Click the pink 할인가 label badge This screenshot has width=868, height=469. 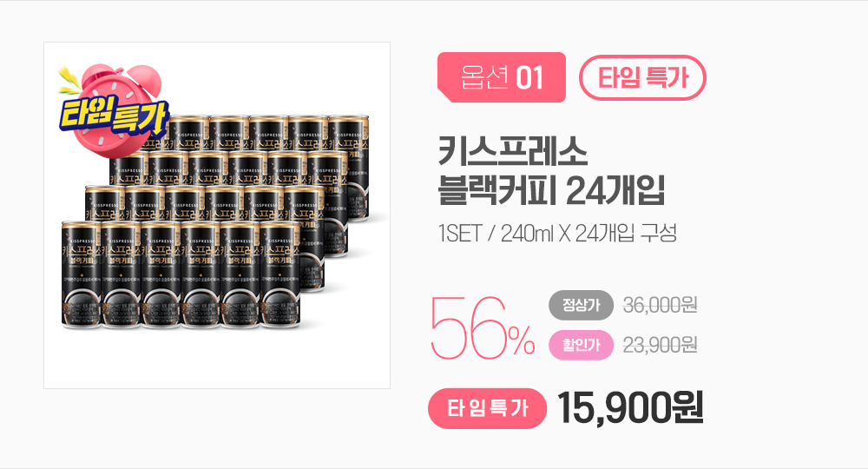[x=582, y=345]
